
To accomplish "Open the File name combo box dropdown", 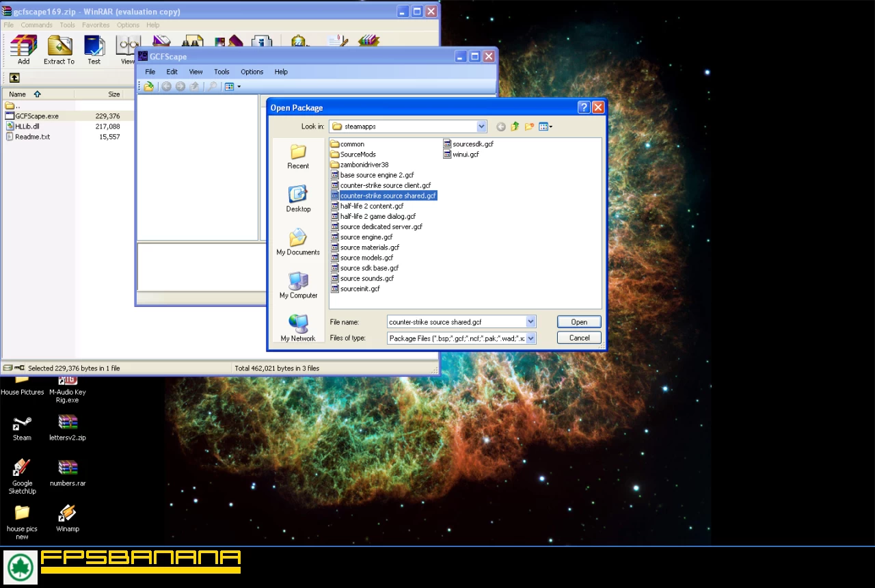I will click(x=530, y=322).
